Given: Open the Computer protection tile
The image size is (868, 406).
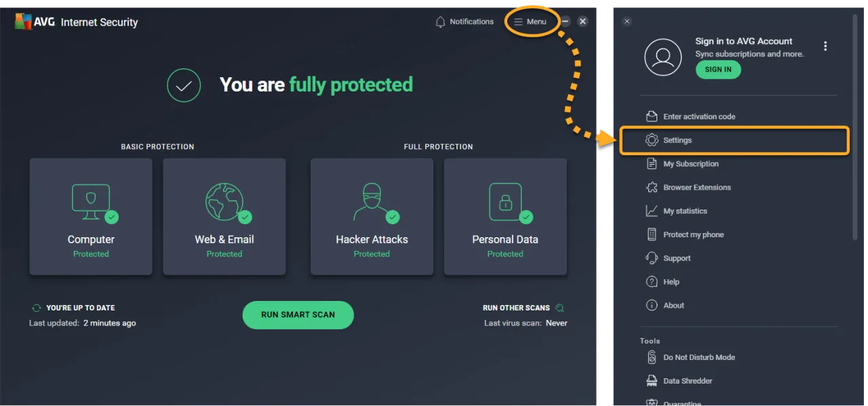Looking at the screenshot, I should point(91,216).
